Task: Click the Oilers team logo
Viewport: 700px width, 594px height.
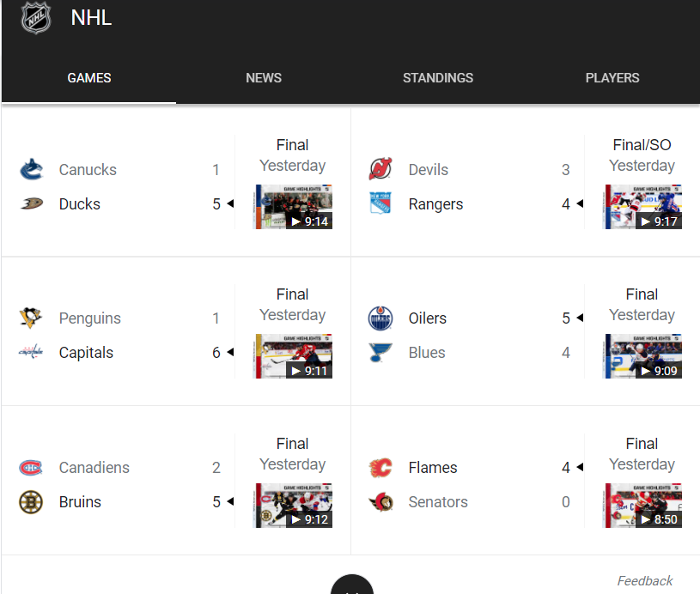Action: (x=380, y=318)
